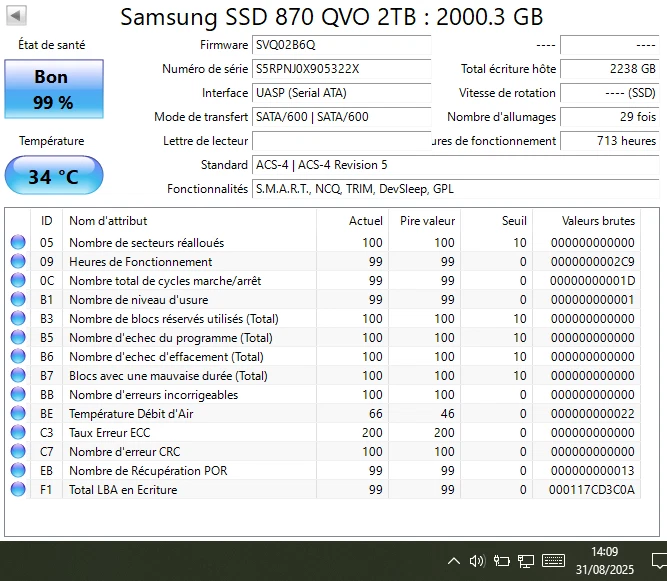Click the status circle for attribute B3
667x581 pixels.
[18, 318]
